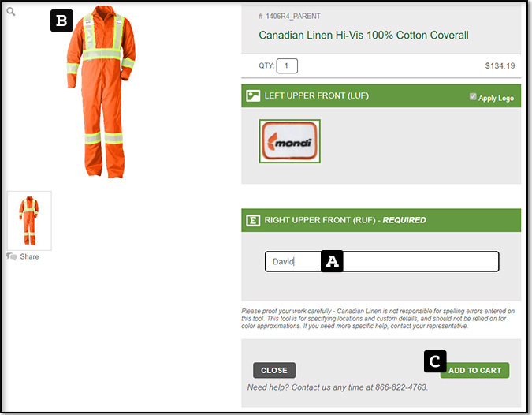Click the $134.19 price
This screenshot has height=415, width=532.
pos(500,66)
